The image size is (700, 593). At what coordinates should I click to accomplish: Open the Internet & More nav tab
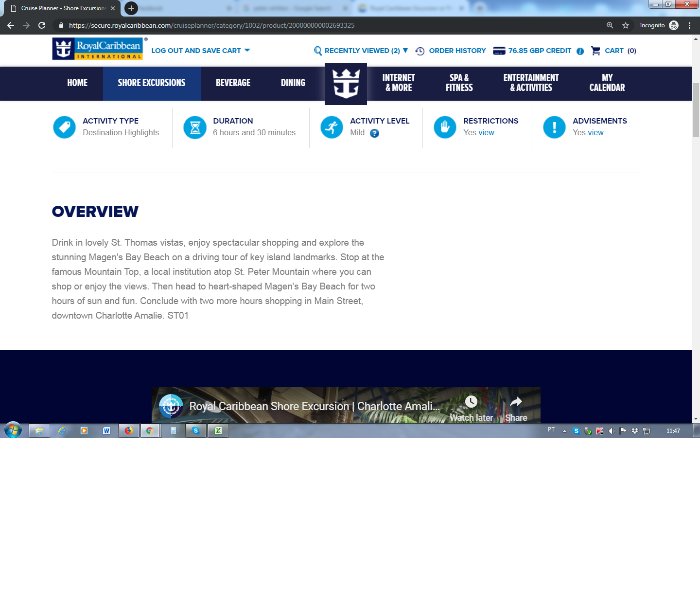(x=399, y=83)
